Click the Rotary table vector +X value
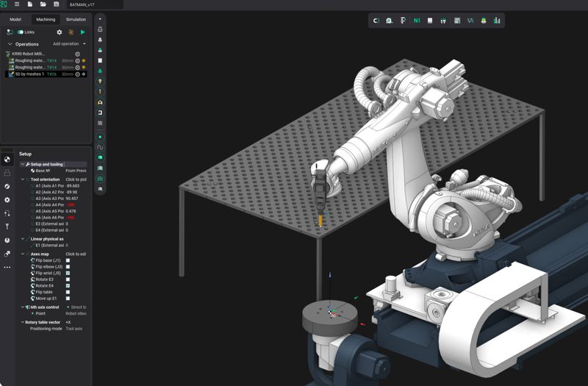Screen dimensions: 588x386 tap(68, 322)
